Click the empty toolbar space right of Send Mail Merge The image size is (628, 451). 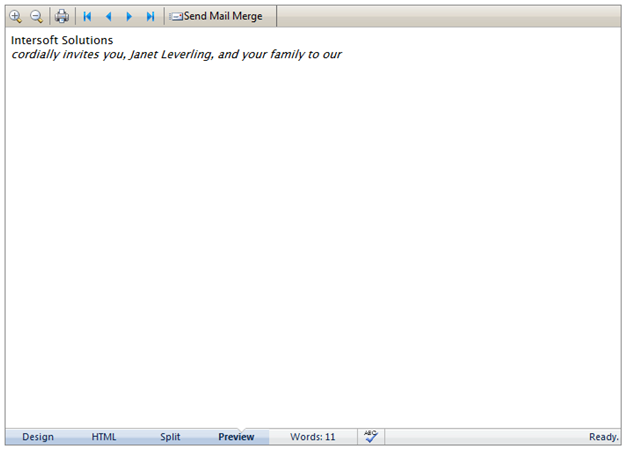[x=450, y=16]
